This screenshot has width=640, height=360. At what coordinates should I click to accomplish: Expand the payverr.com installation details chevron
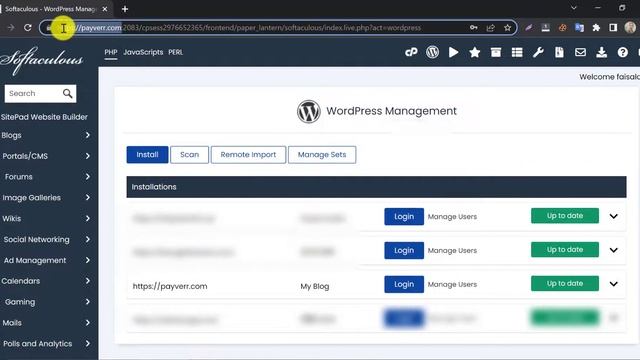tap(613, 284)
